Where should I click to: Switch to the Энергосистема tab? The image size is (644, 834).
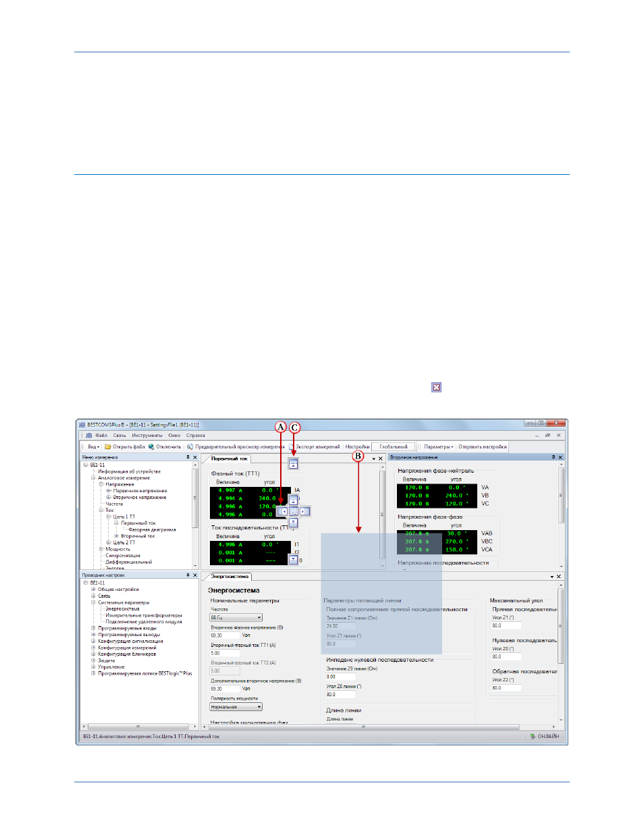tap(229, 577)
